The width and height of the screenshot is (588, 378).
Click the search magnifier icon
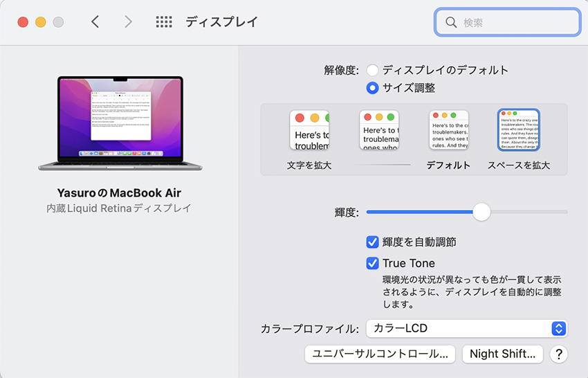pyautogui.click(x=451, y=23)
